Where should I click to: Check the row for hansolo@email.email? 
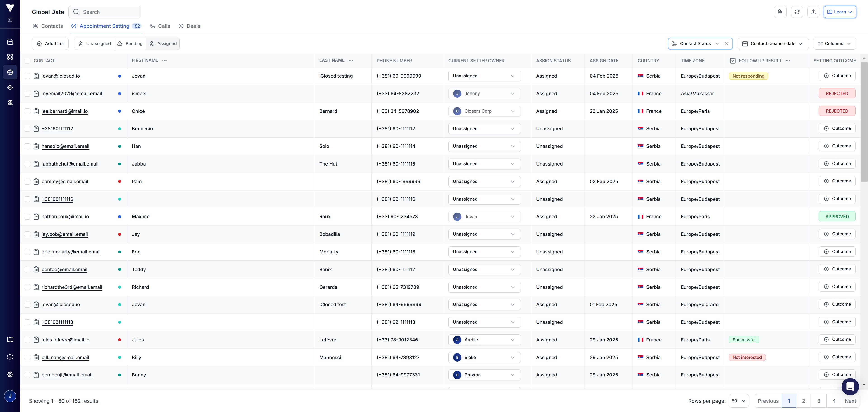(x=28, y=146)
